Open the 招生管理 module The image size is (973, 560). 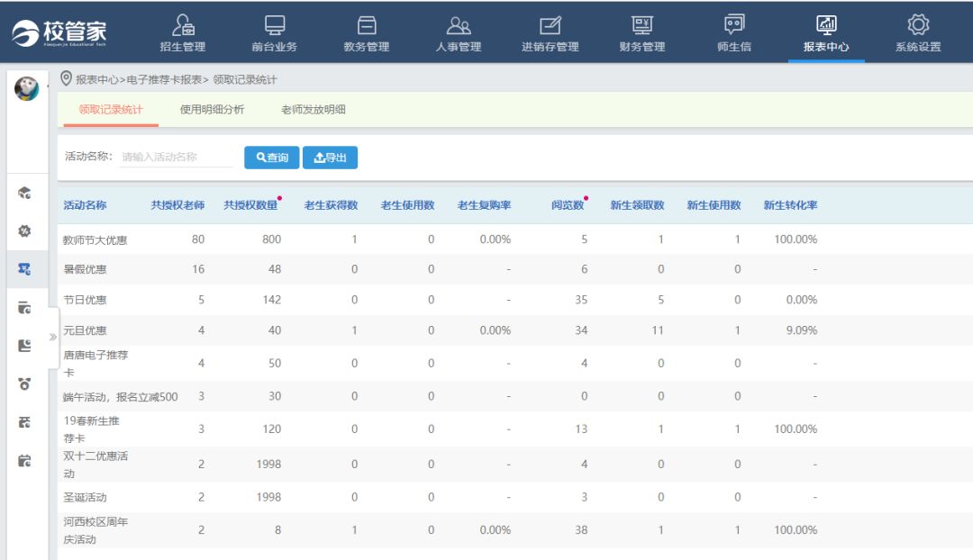tap(182, 33)
